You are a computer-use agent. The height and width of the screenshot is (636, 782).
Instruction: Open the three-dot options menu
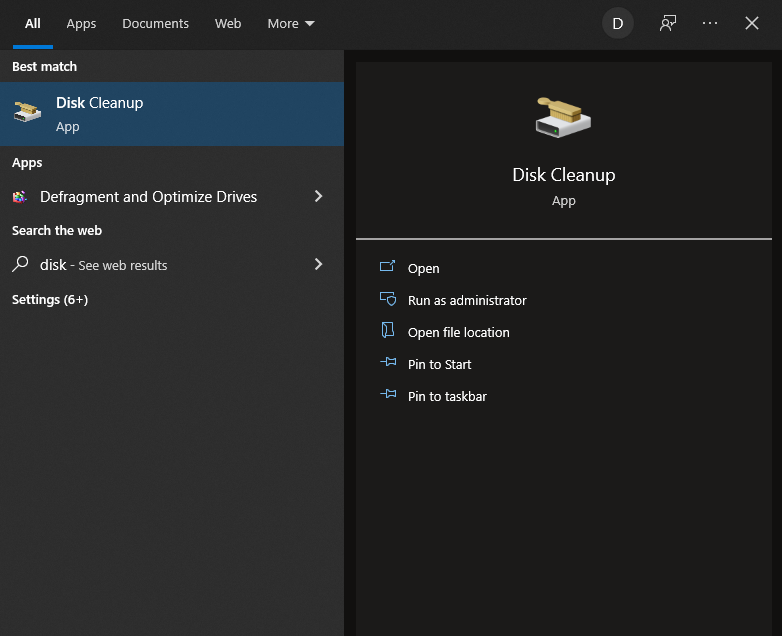710,23
